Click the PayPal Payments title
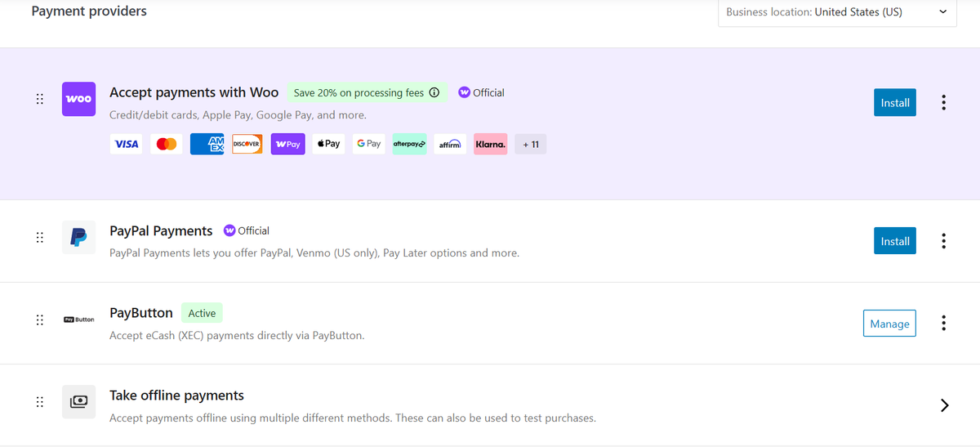Image resolution: width=980 pixels, height=447 pixels. pos(161,231)
